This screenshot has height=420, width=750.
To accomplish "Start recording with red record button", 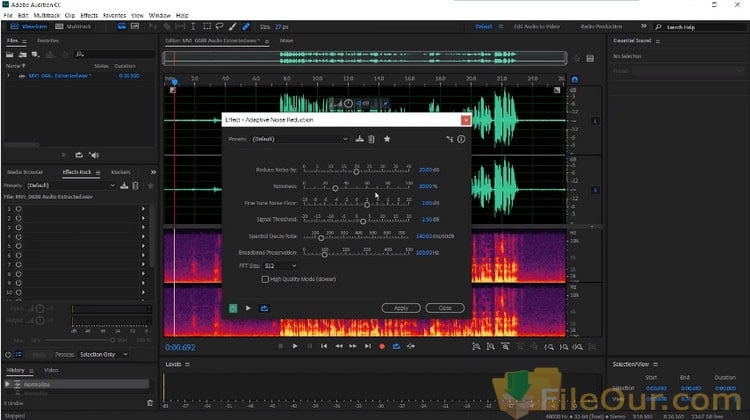I will point(382,346).
